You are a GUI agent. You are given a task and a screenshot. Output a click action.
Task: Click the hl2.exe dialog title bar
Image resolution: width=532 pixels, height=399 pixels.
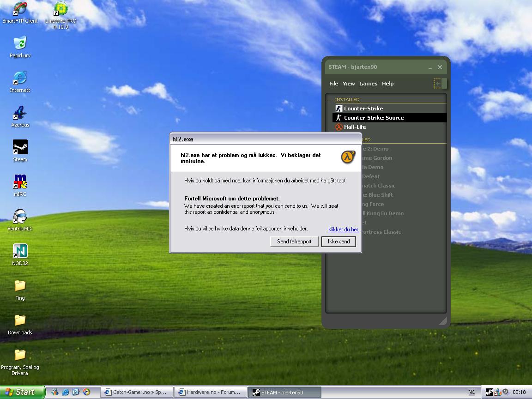point(266,139)
